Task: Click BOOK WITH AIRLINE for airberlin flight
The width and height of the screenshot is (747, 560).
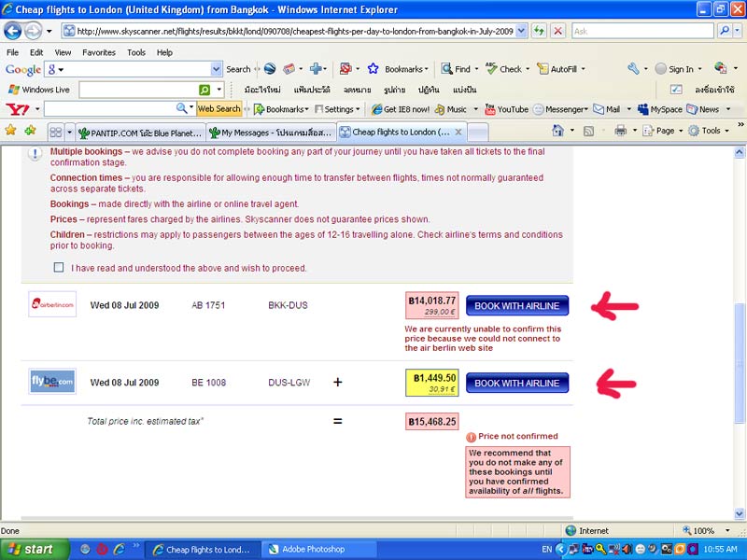Action: (x=517, y=306)
